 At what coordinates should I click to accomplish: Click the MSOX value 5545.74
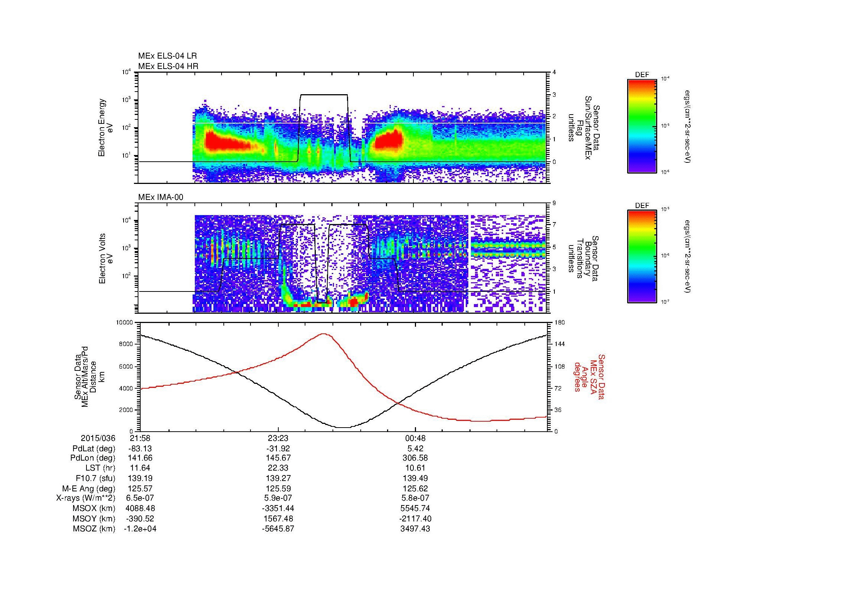click(x=415, y=508)
